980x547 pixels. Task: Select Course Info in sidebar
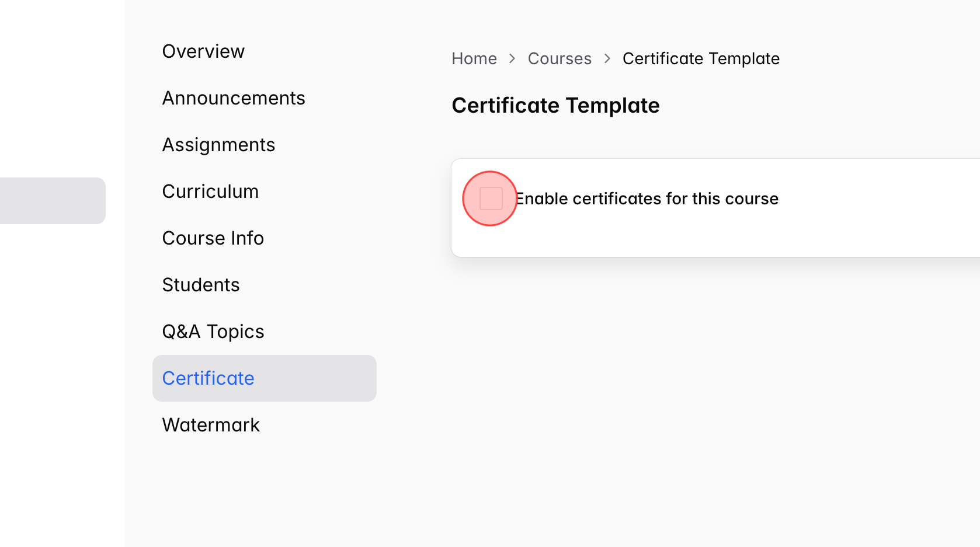click(213, 238)
